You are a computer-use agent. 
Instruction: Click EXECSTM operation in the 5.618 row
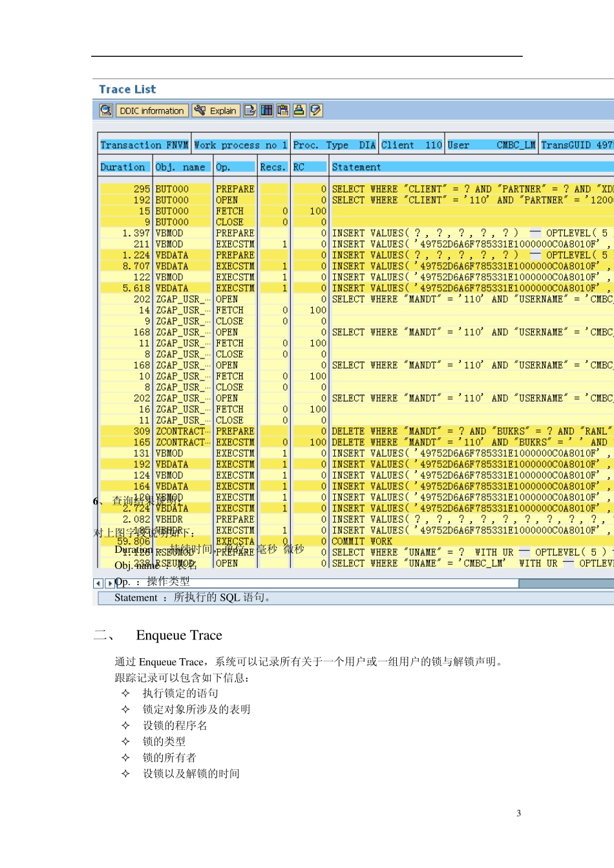[235, 288]
